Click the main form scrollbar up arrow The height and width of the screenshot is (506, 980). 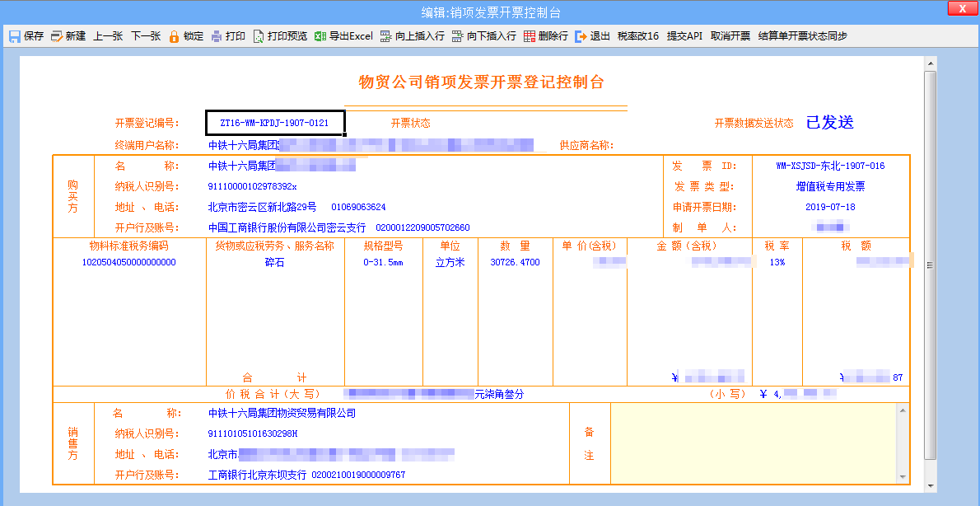point(930,63)
